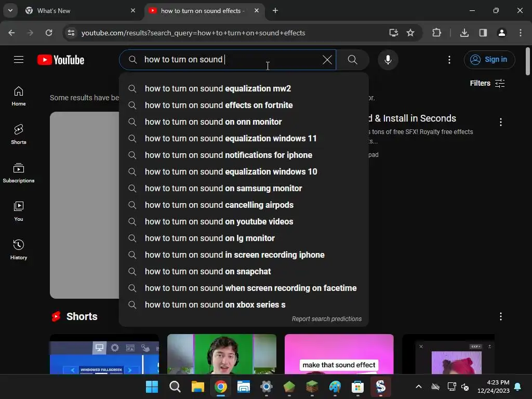Choose 'when screen recording on facetime' suggestion
The height and width of the screenshot is (399, 532).
(244, 288)
